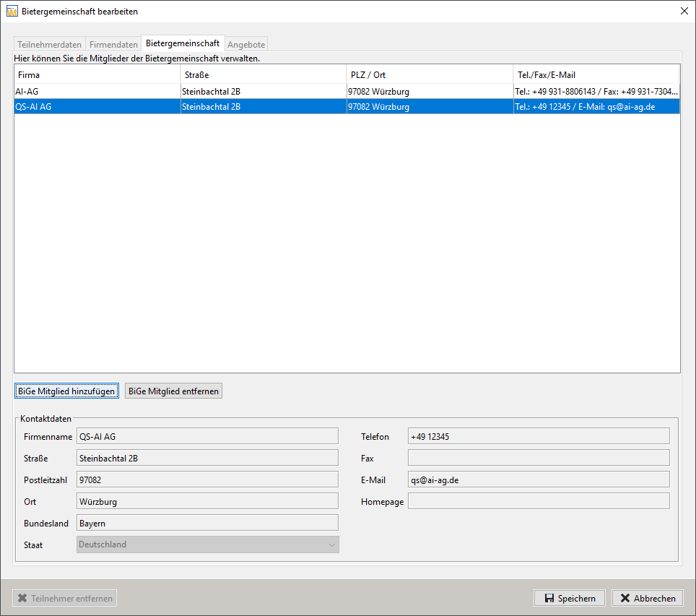This screenshot has width=696, height=616.
Task: Click into the E-Mail field
Action: (539, 480)
